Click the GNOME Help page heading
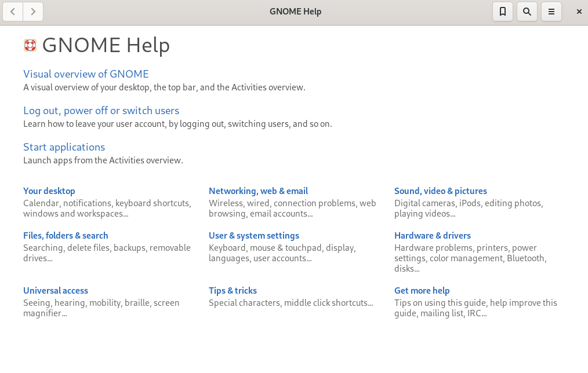 pyautogui.click(x=106, y=45)
